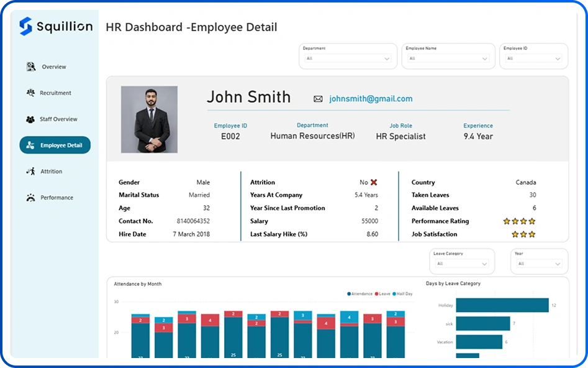The width and height of the screenshot is (588, 368).
Task: Click the sick leave bar
Action: coord(483,323)
